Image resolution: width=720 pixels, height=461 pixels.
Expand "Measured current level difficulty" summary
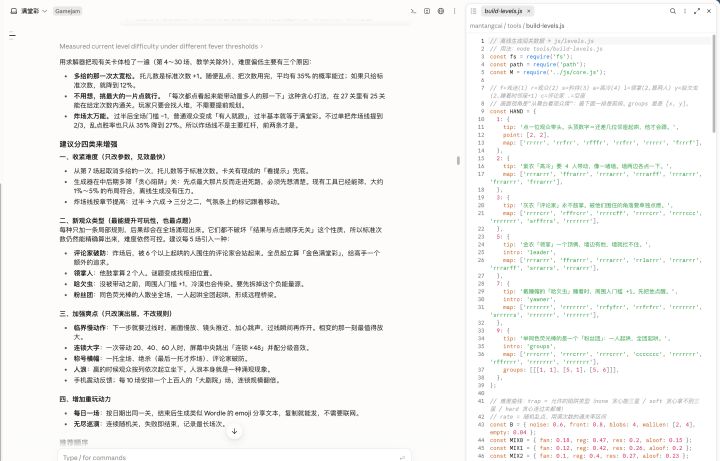pyautogui.click(x=161, y=46)
